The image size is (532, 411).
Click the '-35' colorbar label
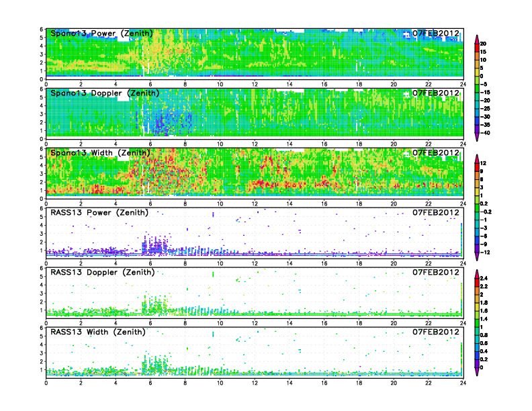coord(485,125)
